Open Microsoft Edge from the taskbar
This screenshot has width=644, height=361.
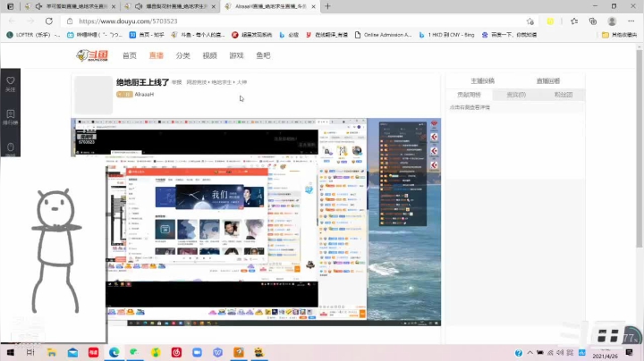[x=114, y=352]
